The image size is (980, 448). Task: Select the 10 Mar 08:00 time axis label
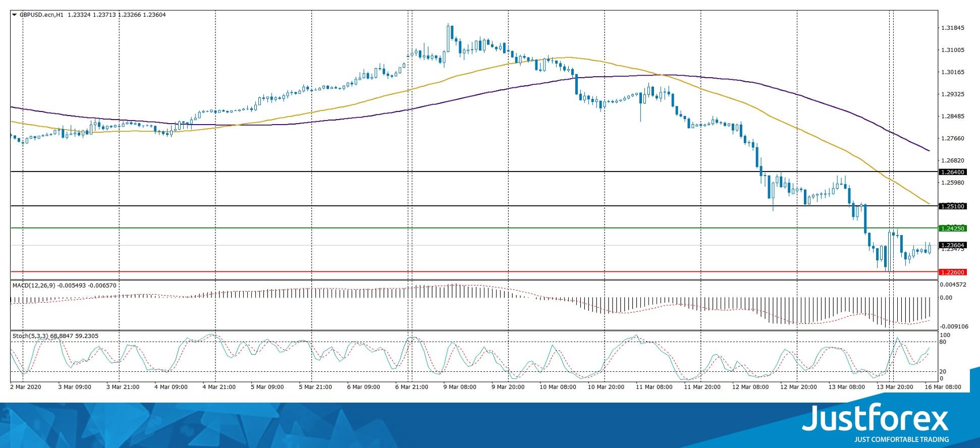pyautogui.click(x=558, y=387)
